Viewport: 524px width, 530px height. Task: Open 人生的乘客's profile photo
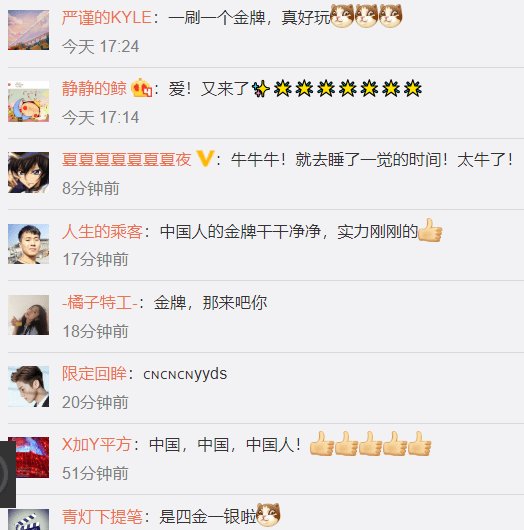[x=28, y=244]
